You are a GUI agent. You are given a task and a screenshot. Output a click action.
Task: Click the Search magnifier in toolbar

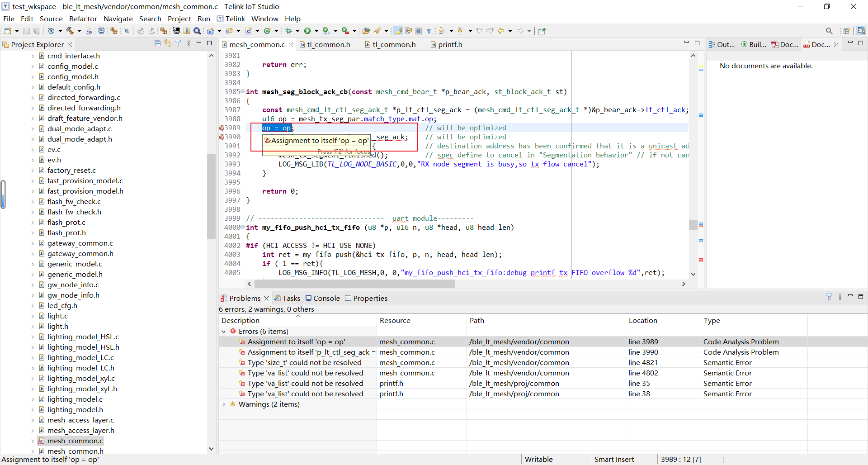tap(197, 31)
